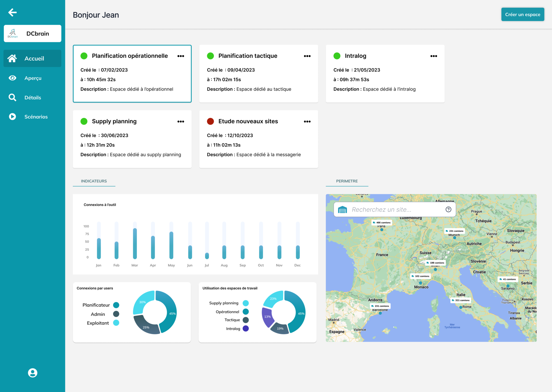Click the warehouse icon in search bar

pyautogui.click(x=342, y=209)
